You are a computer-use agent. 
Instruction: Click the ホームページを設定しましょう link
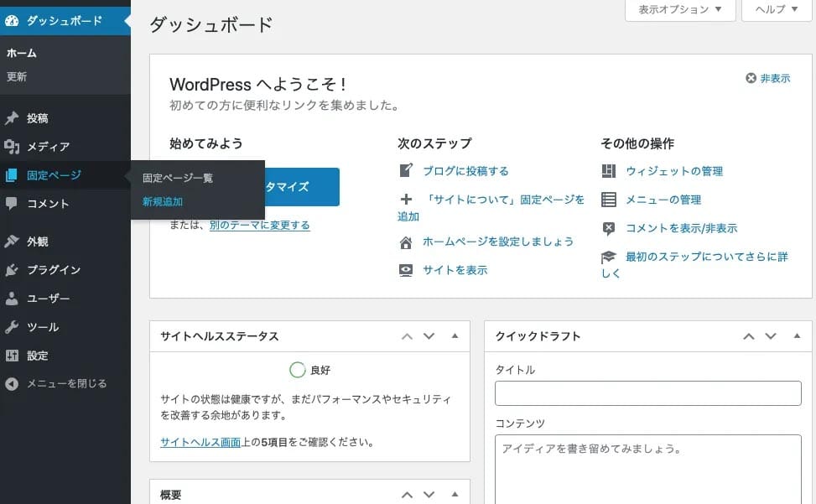(x=498, y=242)
